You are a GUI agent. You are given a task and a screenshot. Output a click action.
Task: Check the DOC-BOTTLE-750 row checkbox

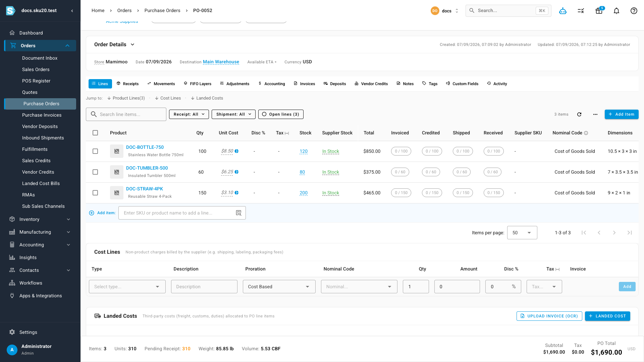[x=95, y=151]
